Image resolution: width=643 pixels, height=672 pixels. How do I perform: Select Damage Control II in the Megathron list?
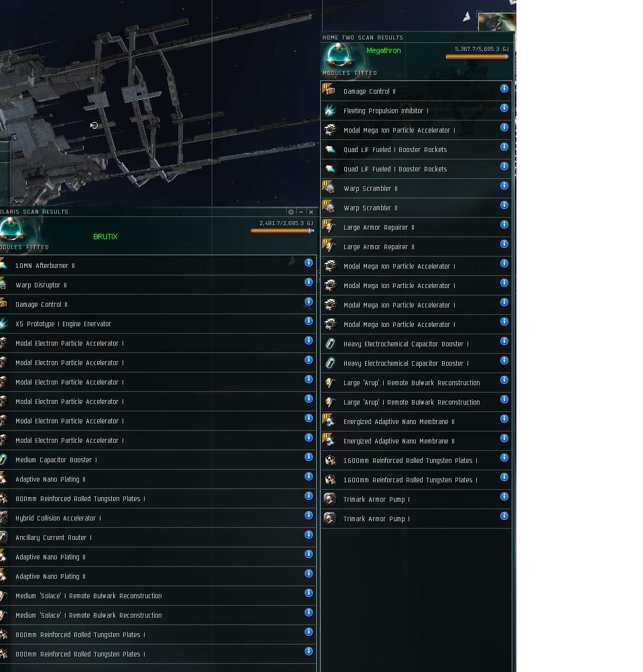pos(417,91)
